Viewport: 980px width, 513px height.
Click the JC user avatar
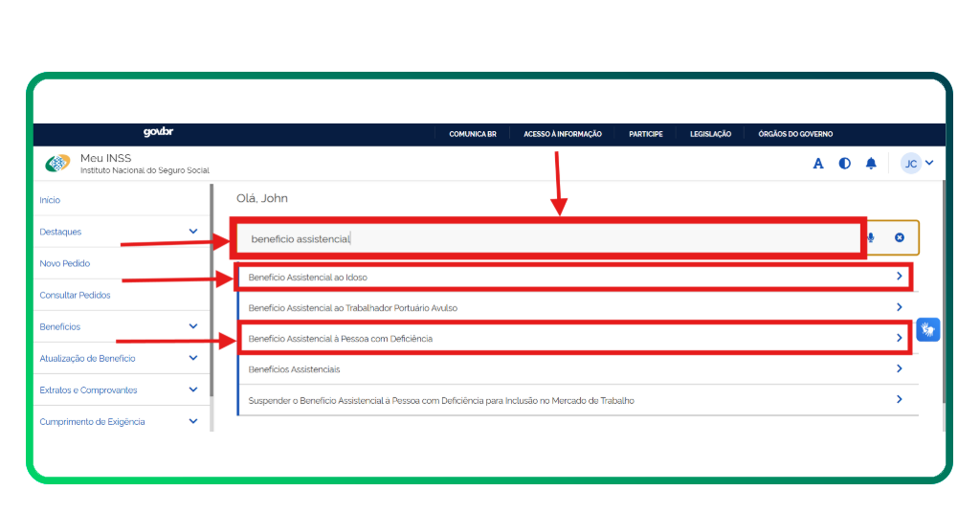coord(911,164)
